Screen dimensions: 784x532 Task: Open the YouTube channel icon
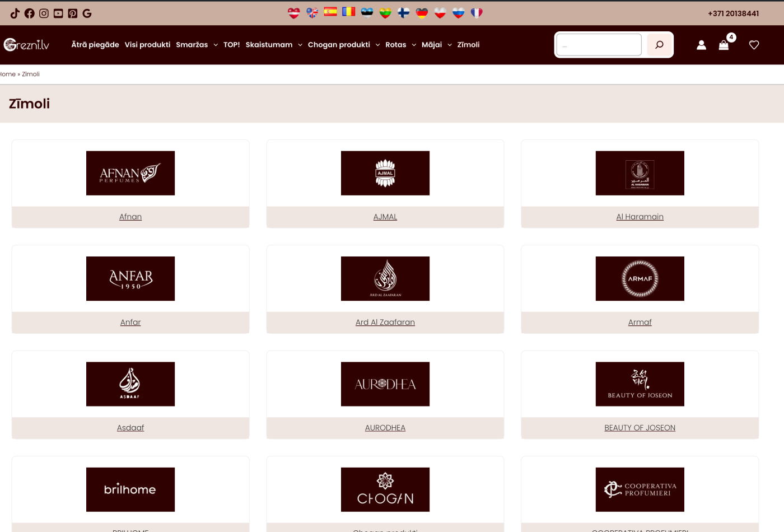pyautogui.click(x=58, y=13)
